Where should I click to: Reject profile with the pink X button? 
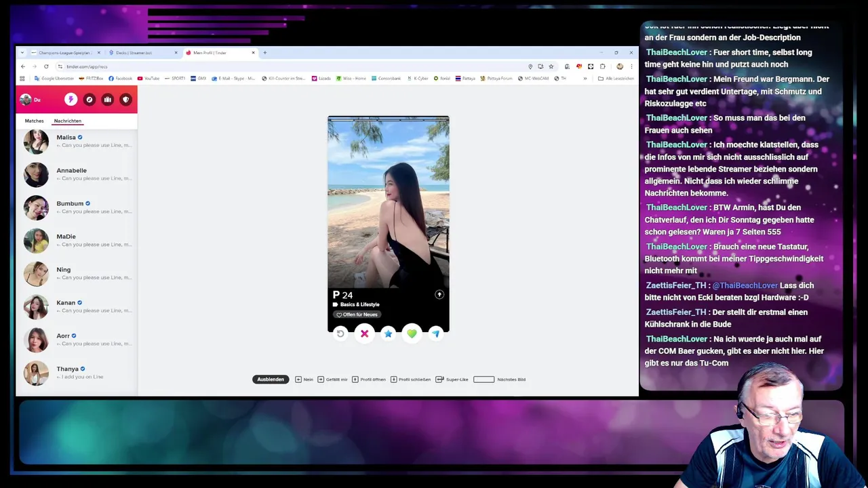click(364, 333)
